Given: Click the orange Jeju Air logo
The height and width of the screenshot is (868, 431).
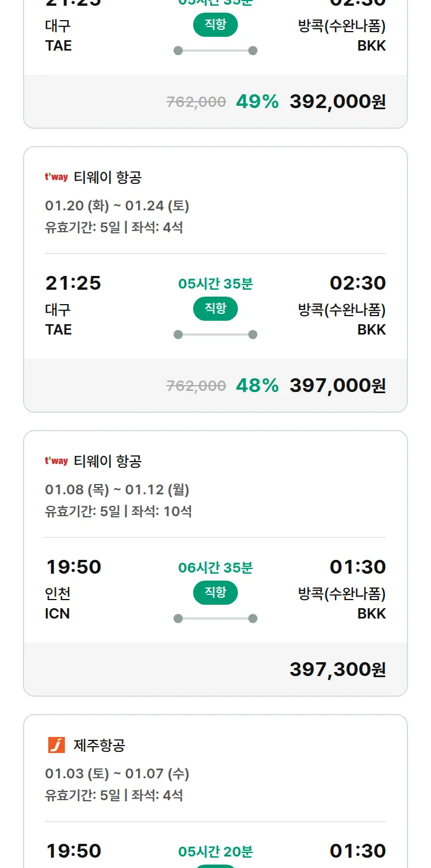Looking at the screenshot, I should [56, 745].
